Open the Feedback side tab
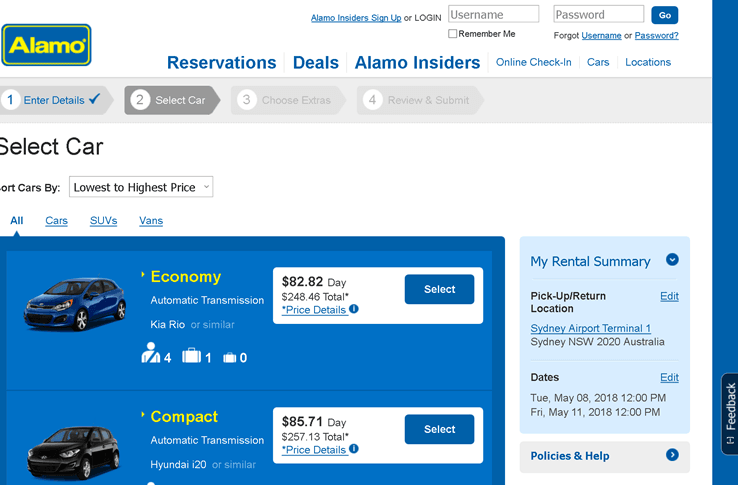Viewport: 738px width, 485px height. pos(729,413)
